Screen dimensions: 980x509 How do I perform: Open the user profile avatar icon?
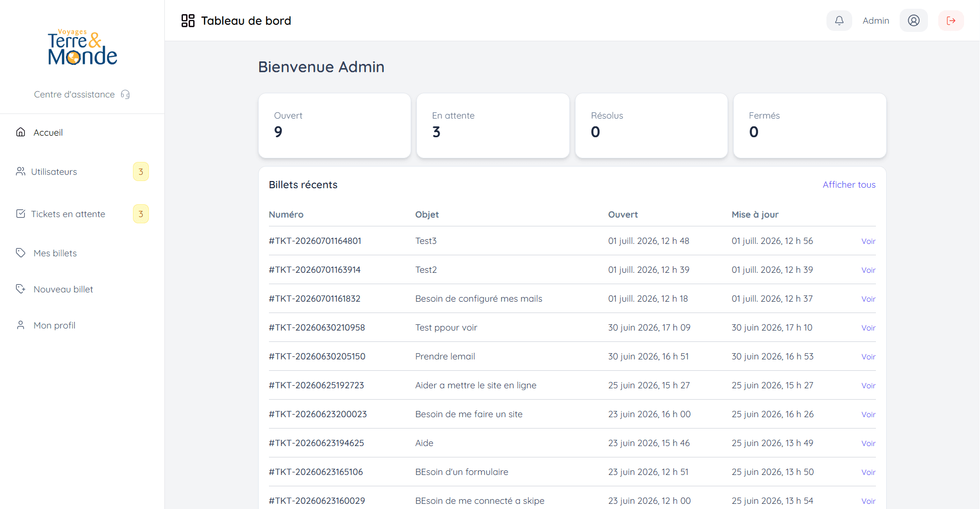914,21
